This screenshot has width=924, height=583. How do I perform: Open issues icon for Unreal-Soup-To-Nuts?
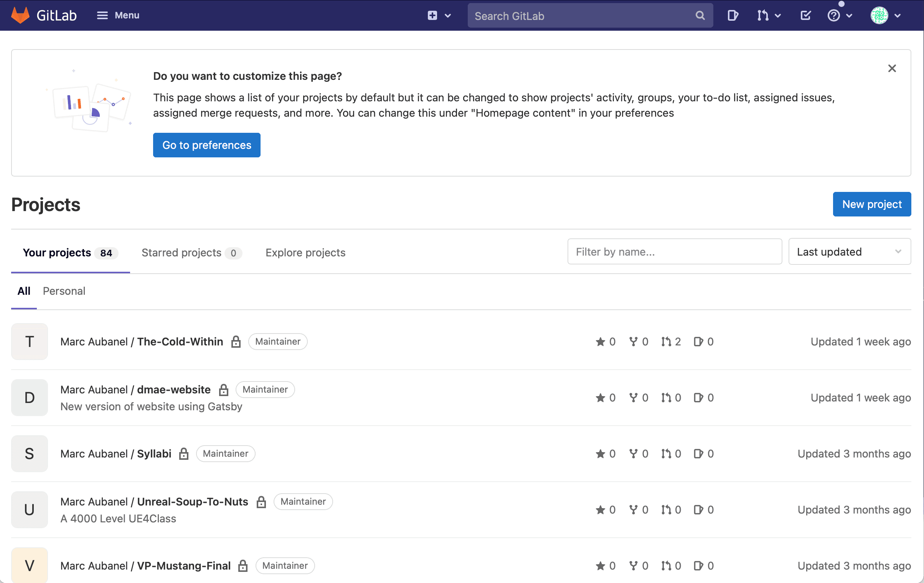[x=698, y=510]
